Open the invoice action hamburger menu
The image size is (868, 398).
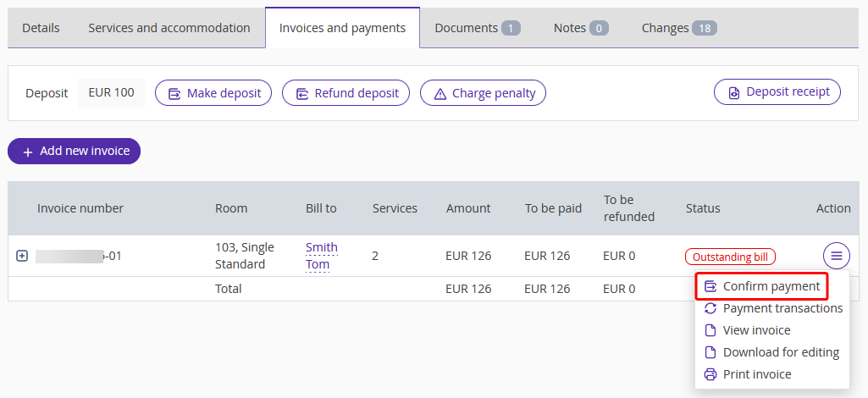(x=837, y=256)
